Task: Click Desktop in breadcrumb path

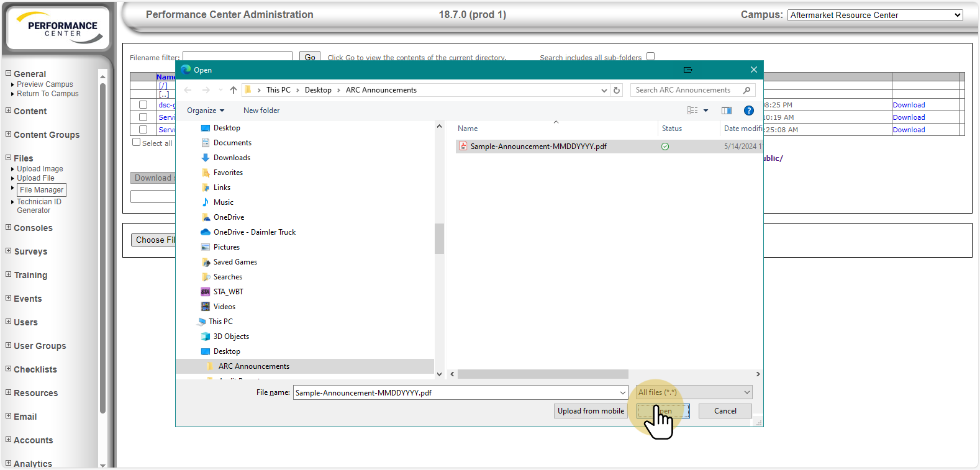Action: coord(318,90)
